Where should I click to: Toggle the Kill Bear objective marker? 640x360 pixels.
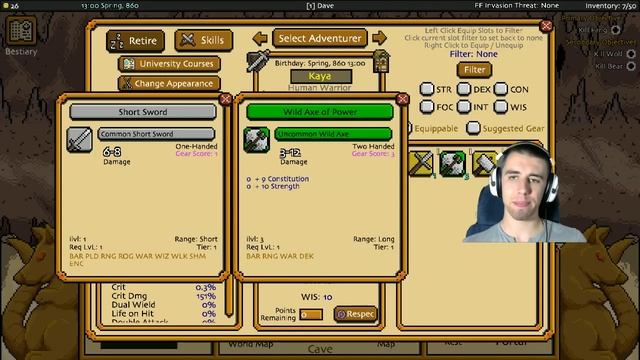pyautogui.click(x=631, y=66)
